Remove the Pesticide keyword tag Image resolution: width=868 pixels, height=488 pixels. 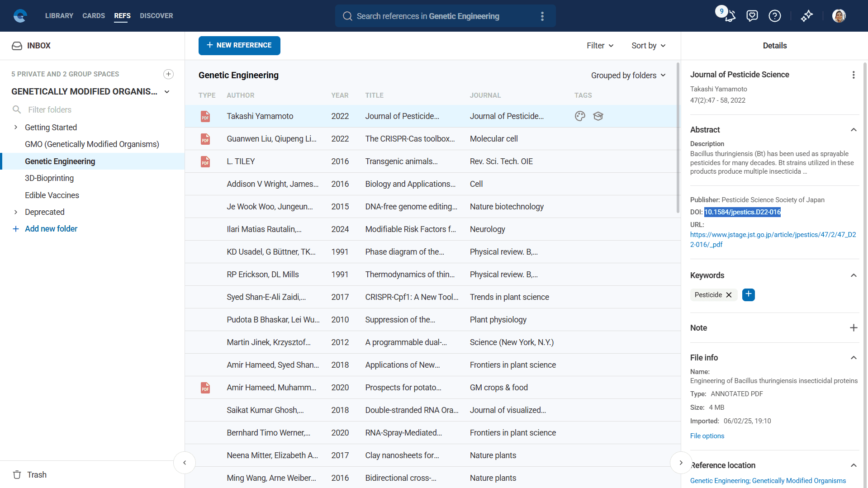(729, 295)
